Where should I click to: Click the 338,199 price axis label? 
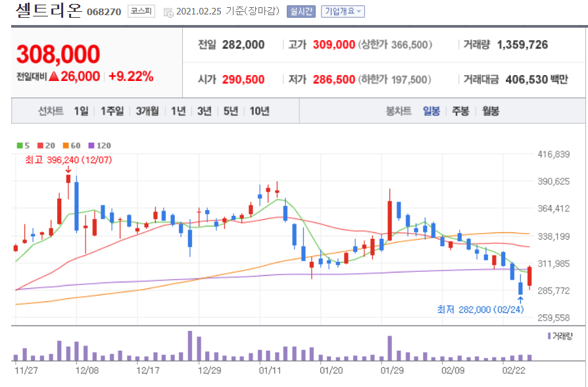[x=554, y=236]
